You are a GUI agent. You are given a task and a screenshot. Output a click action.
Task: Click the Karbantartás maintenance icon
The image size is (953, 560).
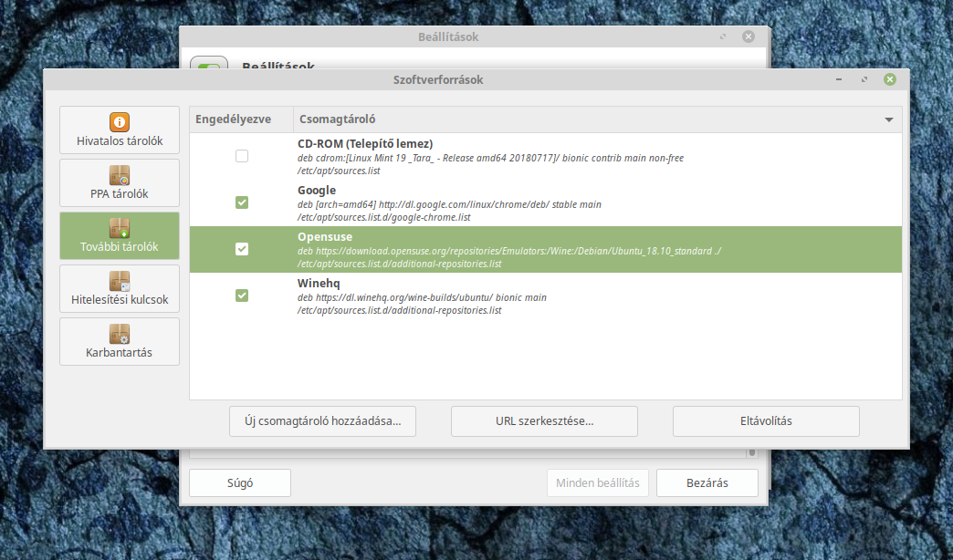pos(120,334)
